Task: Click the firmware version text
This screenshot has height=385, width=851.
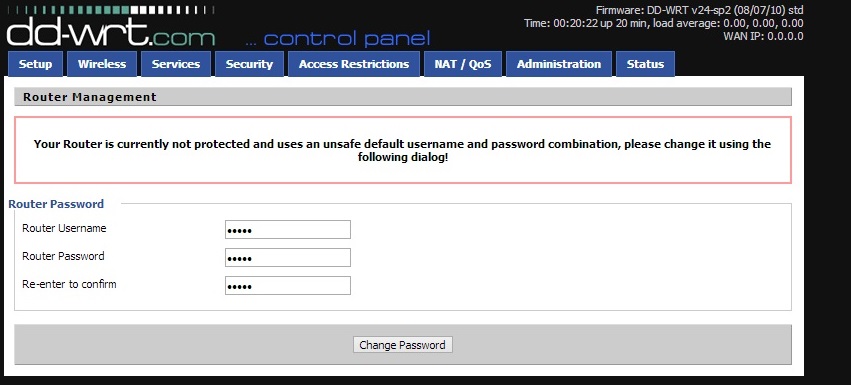Action: (700, 10)
